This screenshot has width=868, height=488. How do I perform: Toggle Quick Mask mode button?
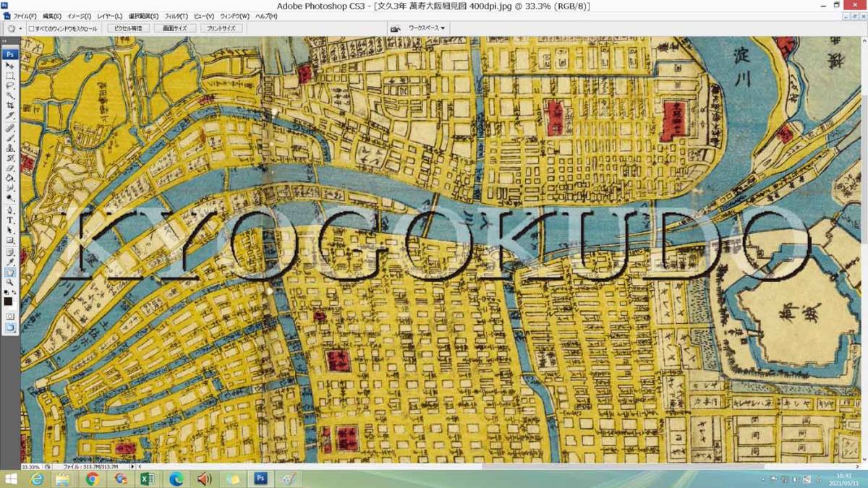pyautogui.click(x=10, y=317)
